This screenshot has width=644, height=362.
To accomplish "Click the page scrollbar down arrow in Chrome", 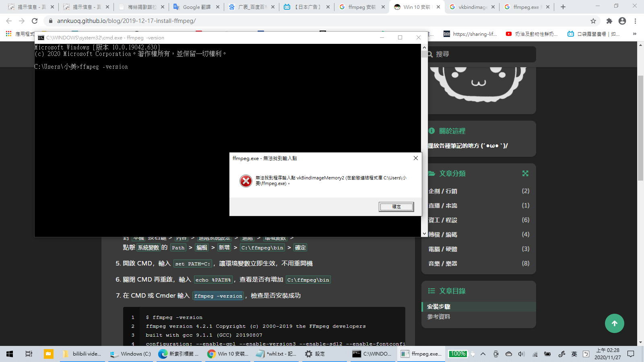I will [640, 342].
